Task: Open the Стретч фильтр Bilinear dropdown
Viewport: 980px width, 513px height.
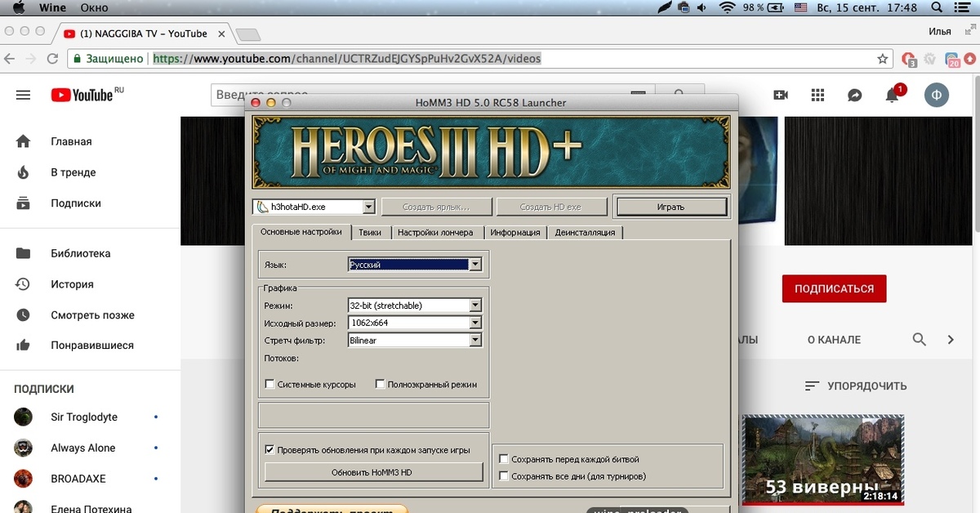Action: (475, 340)
